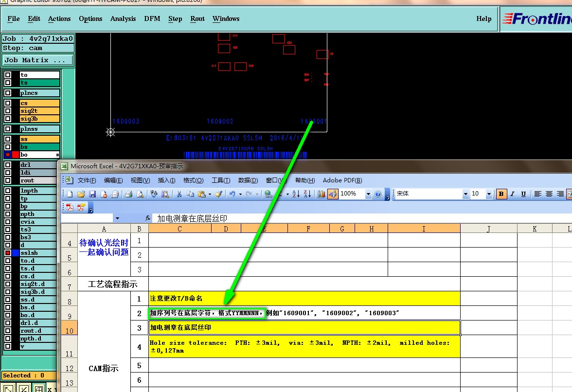The width and height of the screenshot is (572, 392).
Task: Click the Job Matrix ... button
Action: pyautogui.click(x=38, y=60)
